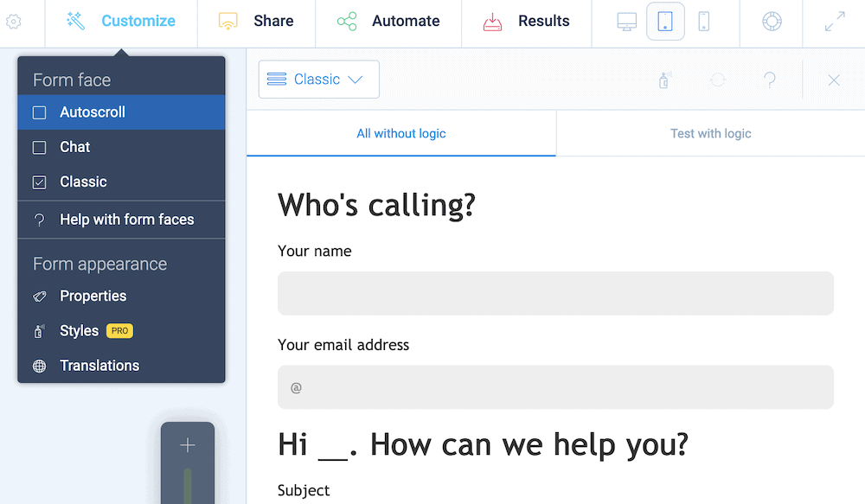The image size is (865, 504).
Task: Restart the preview with refresh icon
Action: [x=718, y=80]
